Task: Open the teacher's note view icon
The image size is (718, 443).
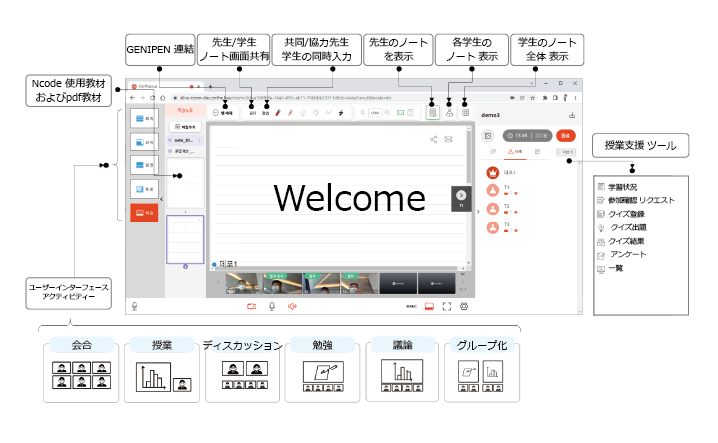Action: [x=432, y=113]
